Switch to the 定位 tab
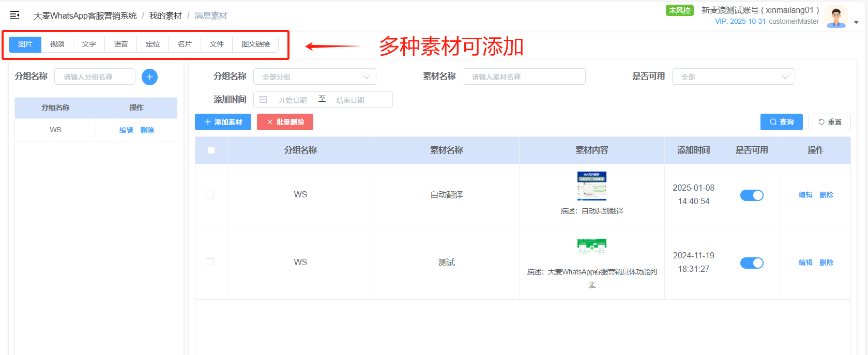Image resolution: width=868 pixels, height=355 pixels. pos(153,44)
